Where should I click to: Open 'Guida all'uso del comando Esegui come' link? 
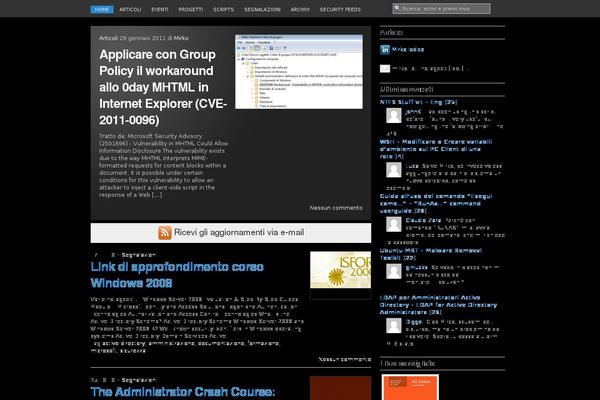[x=436, y=203]
